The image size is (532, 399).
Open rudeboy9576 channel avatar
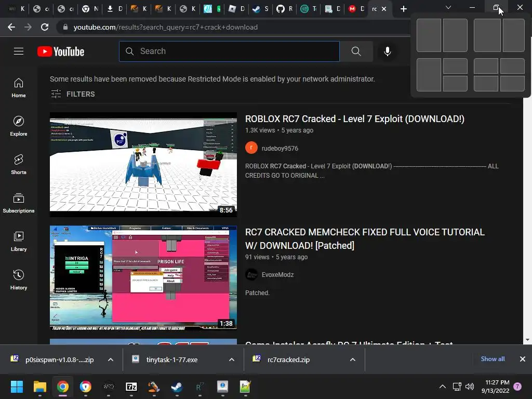click(251, 148)
